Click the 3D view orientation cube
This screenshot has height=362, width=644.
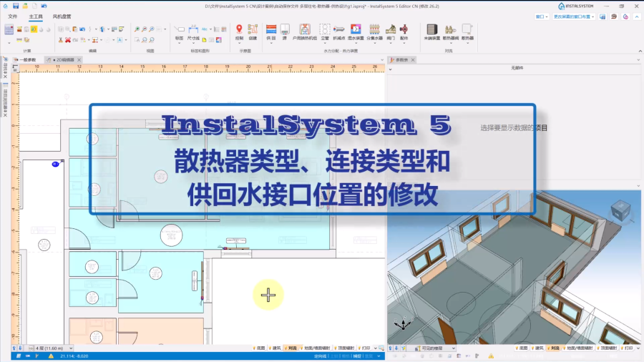pos(620,210)
